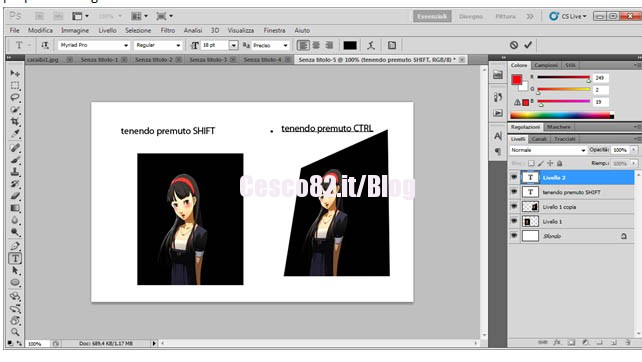The width and height of the screenshot is (642, 362).
Task: Select the Pittura workspace button
Action: [505, 16]
